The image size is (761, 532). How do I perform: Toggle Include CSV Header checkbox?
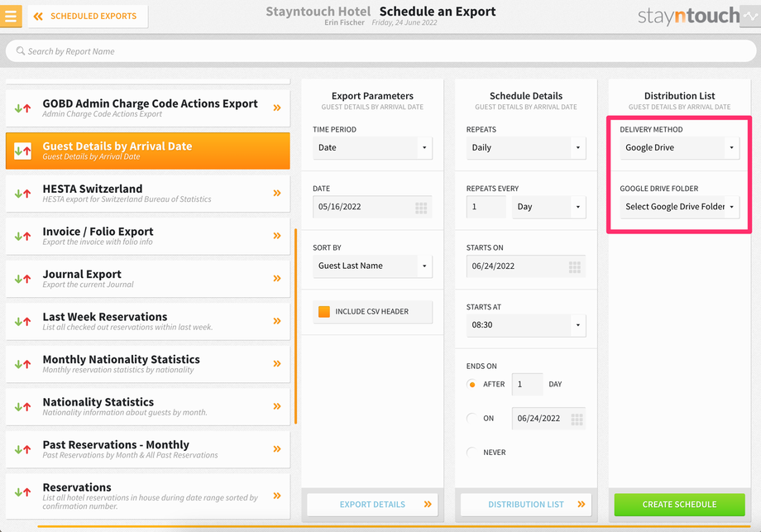[x=324, y=312]
